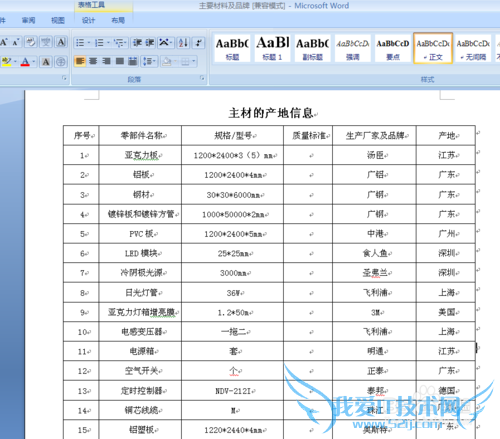The height and width of the screenshot is (439, 500).
Task: Click the 序号 header cell
Action: (82, 136)
